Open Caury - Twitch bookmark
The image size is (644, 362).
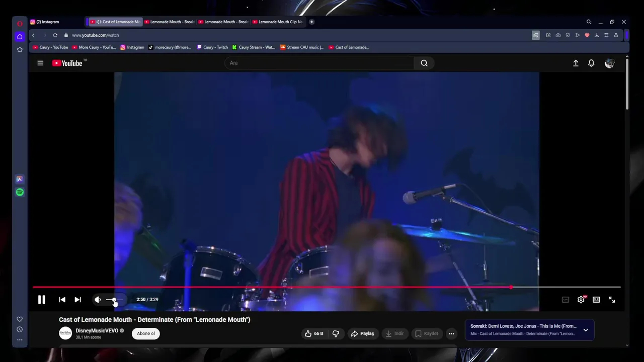click(x=212, y=47)
